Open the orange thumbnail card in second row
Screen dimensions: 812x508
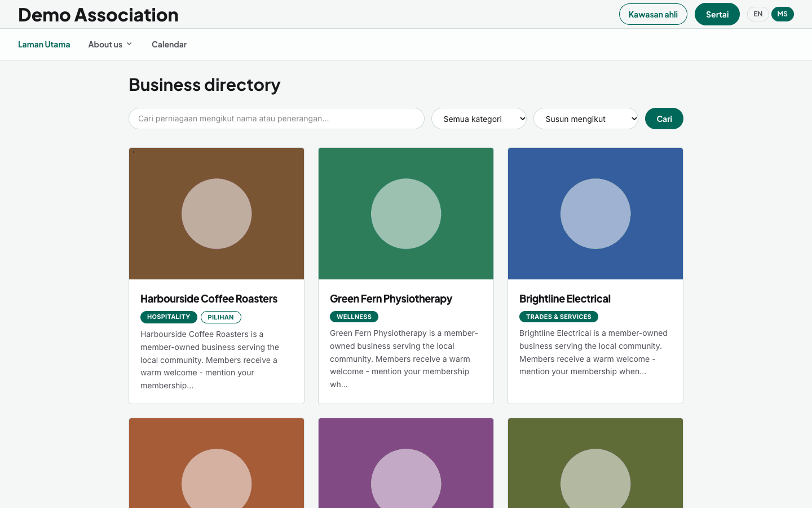[x=217, y=463]
